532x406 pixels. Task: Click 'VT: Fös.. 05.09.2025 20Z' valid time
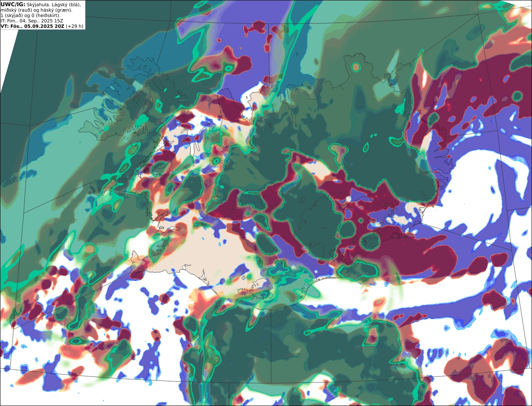[32, 26]
